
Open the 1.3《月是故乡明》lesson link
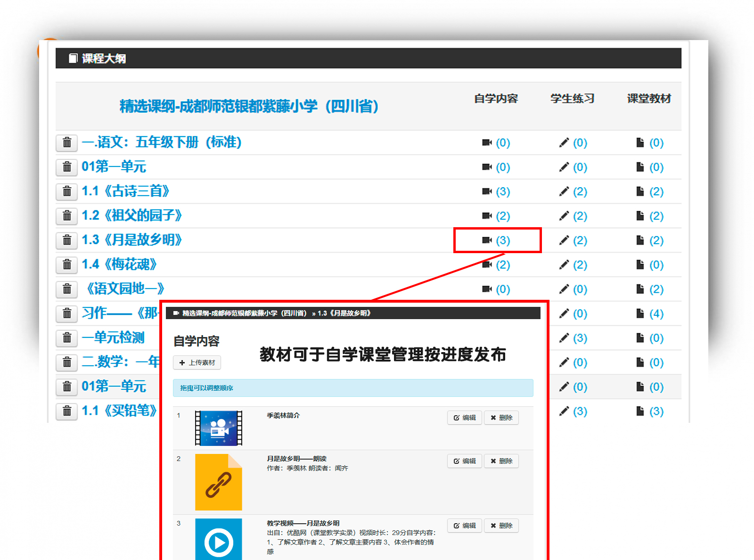pos(131,240)
